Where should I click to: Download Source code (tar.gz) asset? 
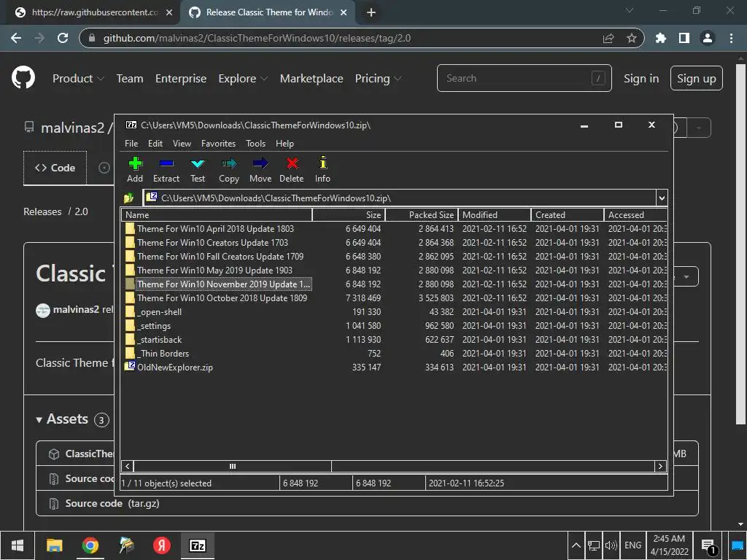(112, 503)
